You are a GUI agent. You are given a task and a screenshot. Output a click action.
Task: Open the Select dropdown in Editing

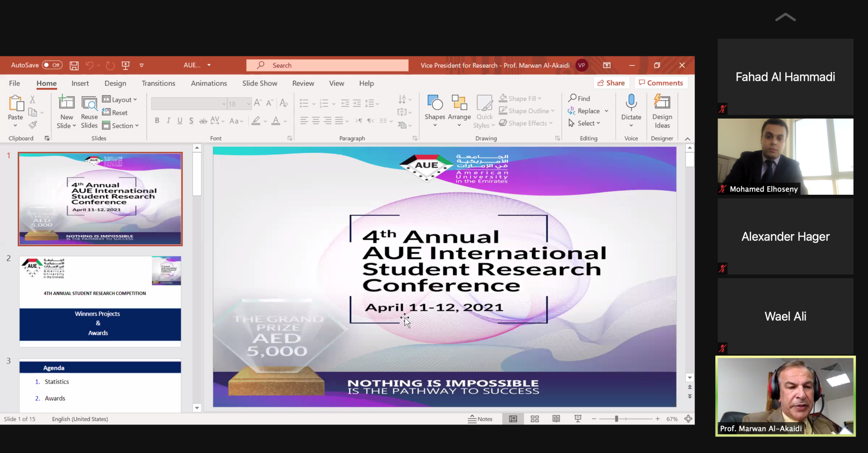pos(584,123)
